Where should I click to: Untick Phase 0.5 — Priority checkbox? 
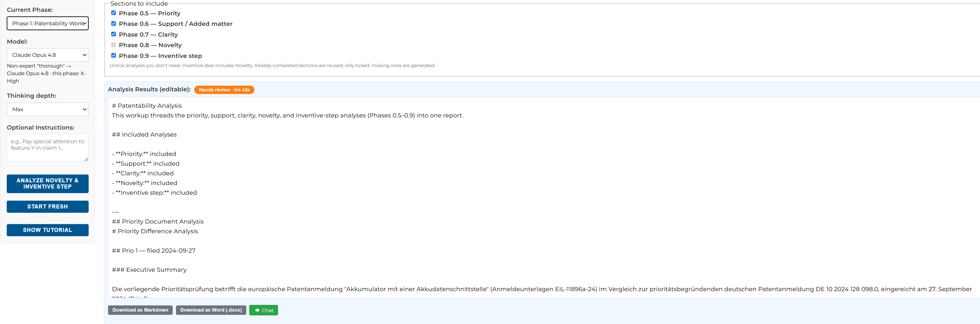click(113, 13)
